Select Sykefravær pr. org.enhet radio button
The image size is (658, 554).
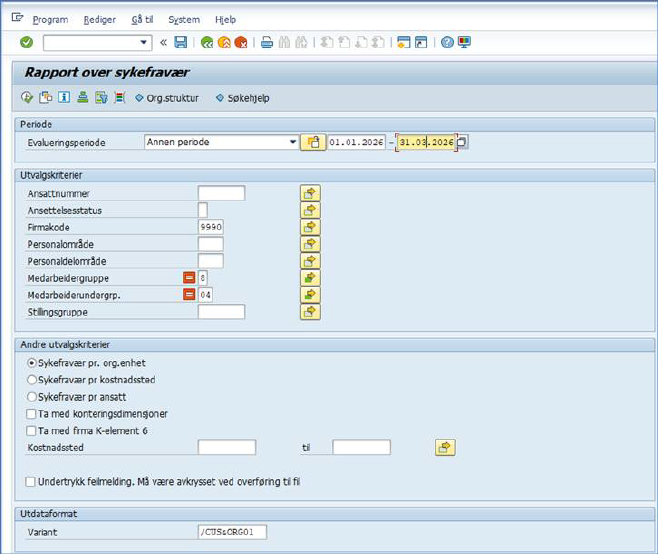tap(31, 363)
